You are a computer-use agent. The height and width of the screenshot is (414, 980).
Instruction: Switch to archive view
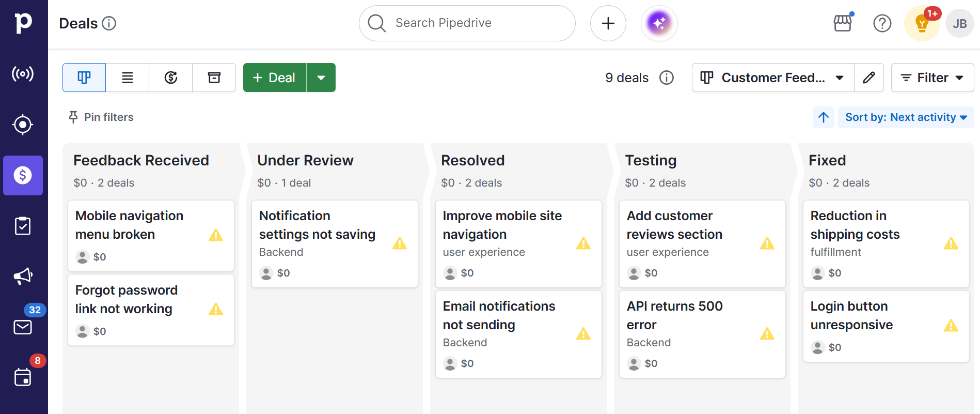[x=214, y=78]
